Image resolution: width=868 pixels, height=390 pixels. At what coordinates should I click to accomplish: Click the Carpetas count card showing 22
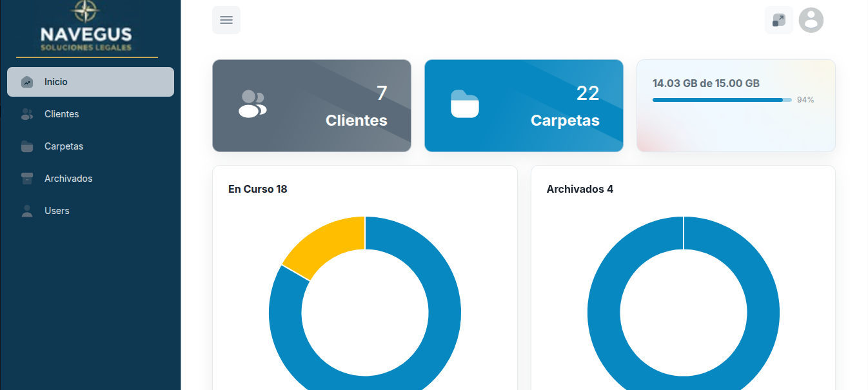(x=524, y=106)
